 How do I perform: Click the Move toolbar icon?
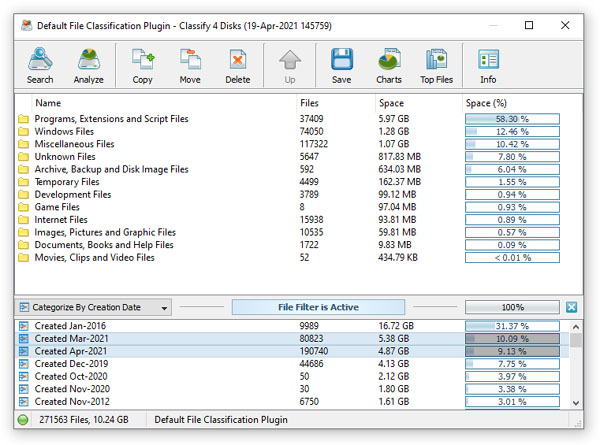pyautogui.click(x=190, y=65)
